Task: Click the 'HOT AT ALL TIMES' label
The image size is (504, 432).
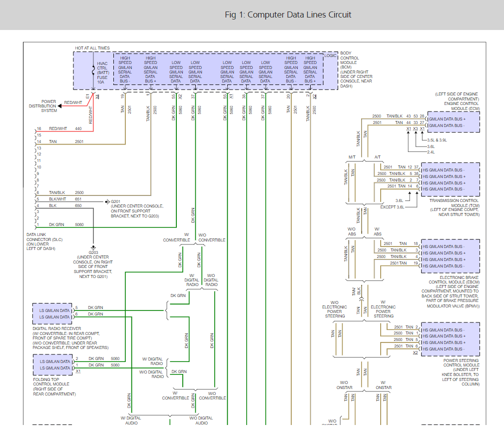Action: (x=92, y=48)
